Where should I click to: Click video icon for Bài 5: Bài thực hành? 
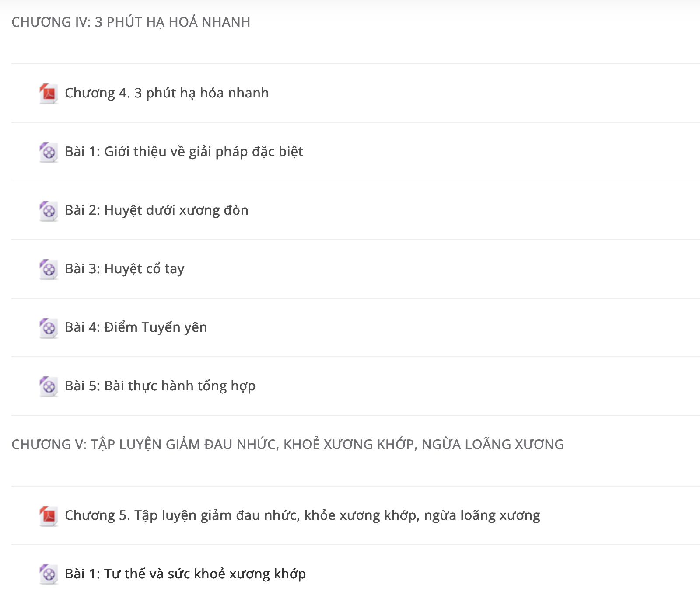pos(49,386)
